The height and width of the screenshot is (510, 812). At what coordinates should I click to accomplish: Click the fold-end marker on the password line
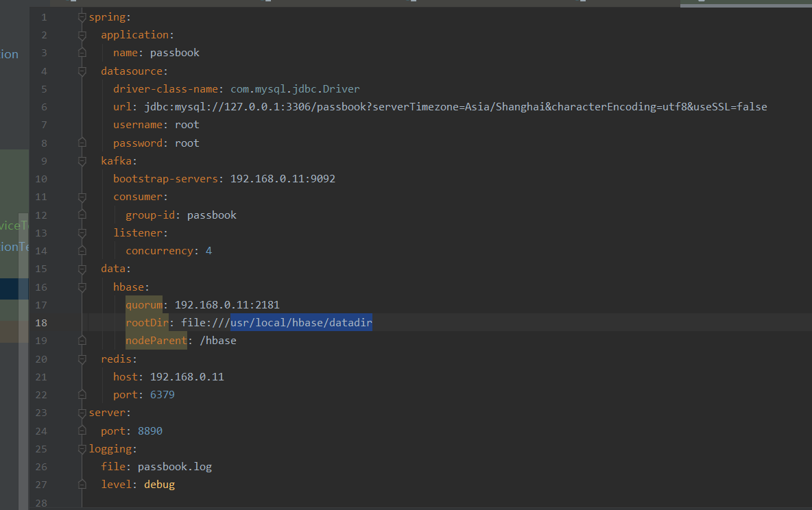click(82, 143)
